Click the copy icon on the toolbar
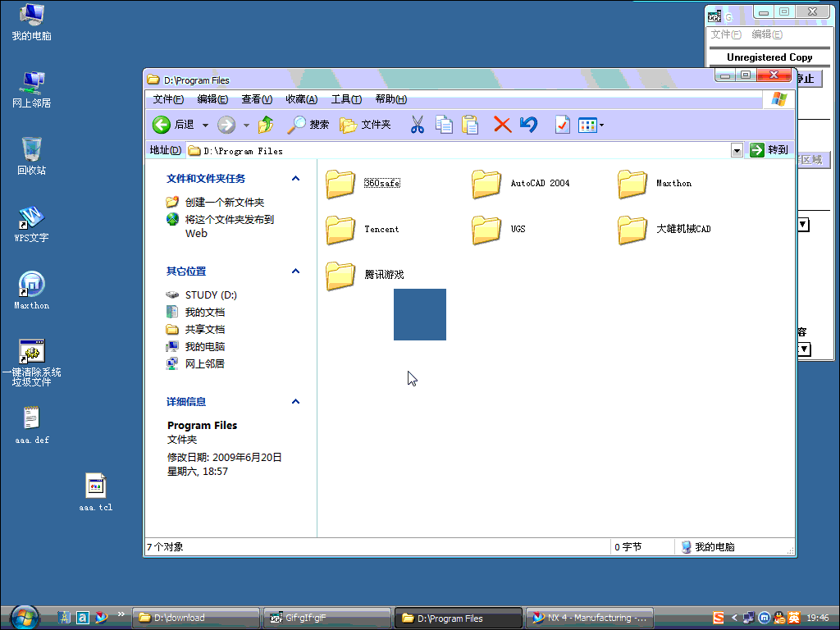 coord(444,125)
